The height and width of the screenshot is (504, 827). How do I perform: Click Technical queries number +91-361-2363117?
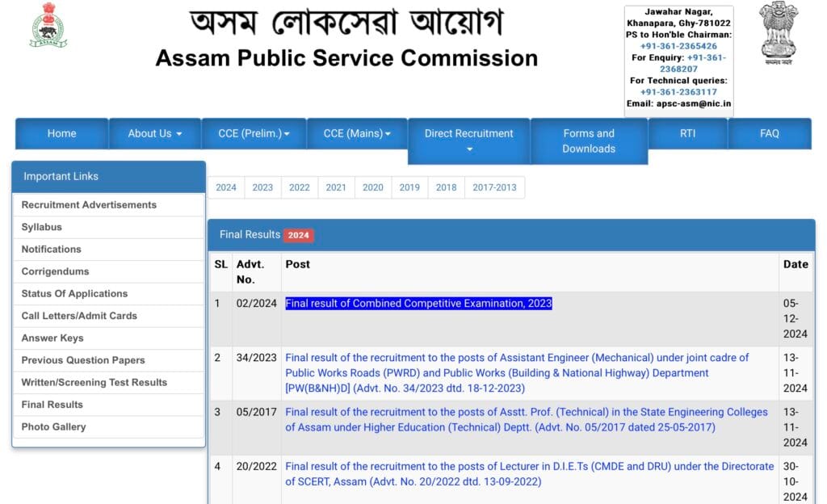click(678, 92)
